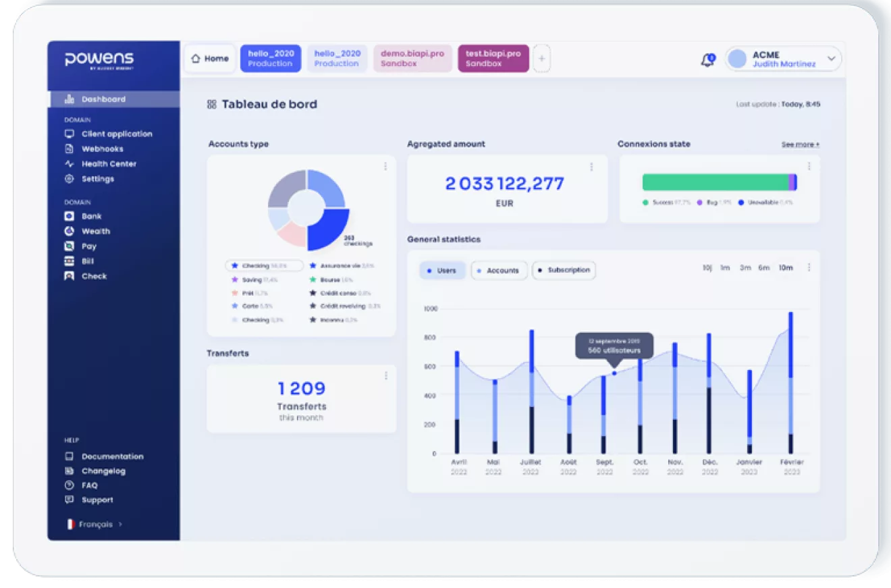Toggle the Accounts series filter
This screenshot has height=588, width=891.
pos(499,271)
